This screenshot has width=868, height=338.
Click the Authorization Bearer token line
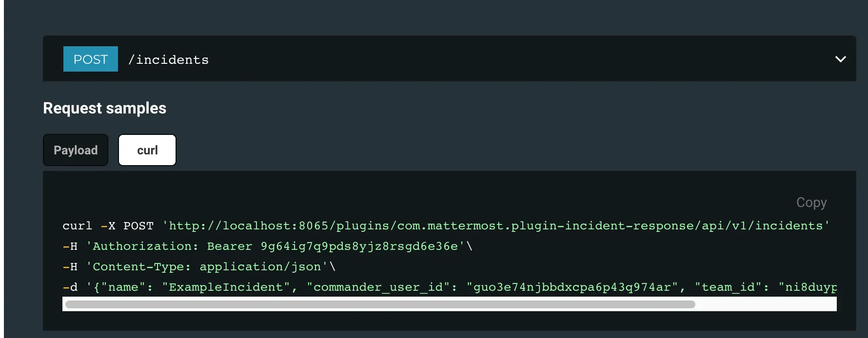[268, 246]
